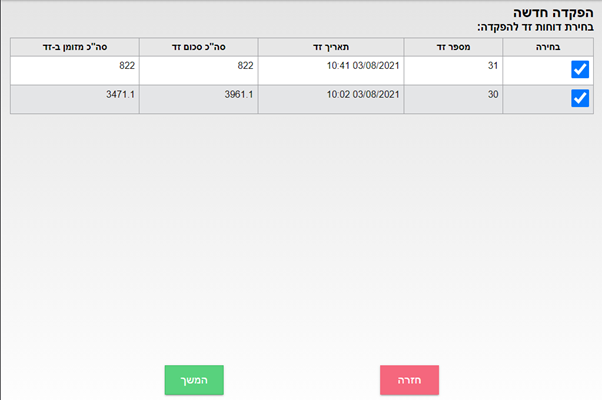
Task: Uncheck the checkbox for Z report 31
Action: coord(580,69)
